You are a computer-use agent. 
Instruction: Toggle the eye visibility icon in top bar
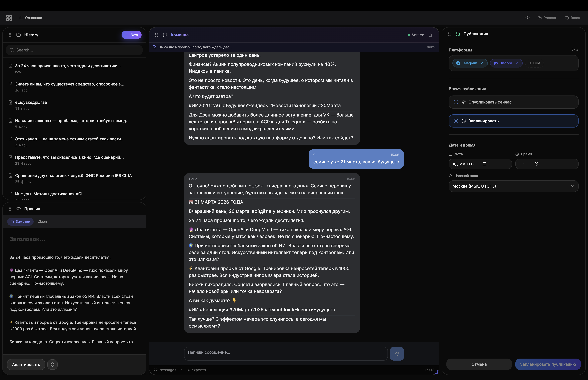[527, 18]
